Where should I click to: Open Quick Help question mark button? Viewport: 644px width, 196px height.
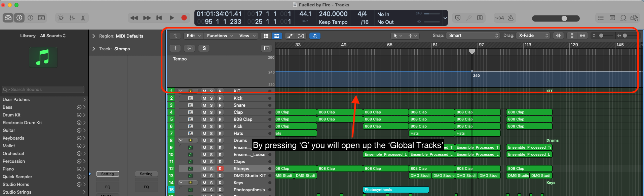tap(31, 18)
